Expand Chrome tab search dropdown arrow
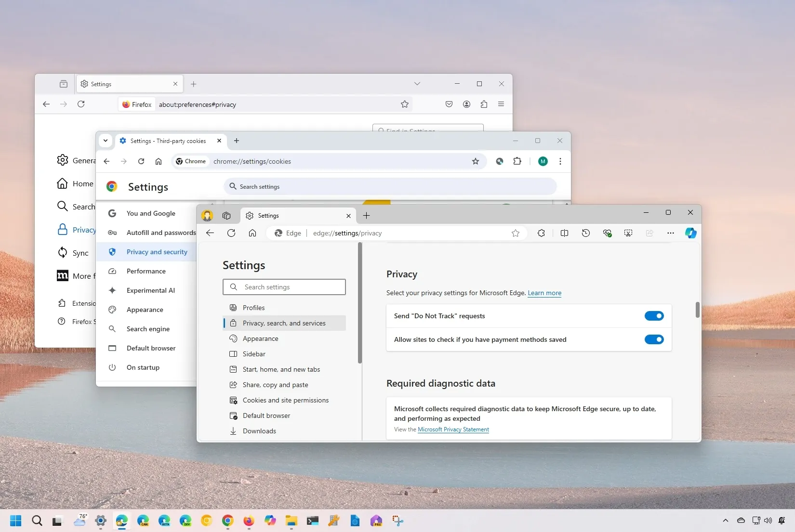The width and height of the screenshot is (795, 532). pyautogui.click(x=105, y=141)
